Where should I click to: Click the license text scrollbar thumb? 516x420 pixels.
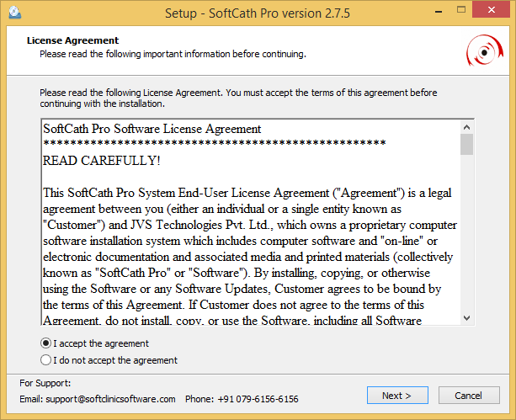coord(466,145)
